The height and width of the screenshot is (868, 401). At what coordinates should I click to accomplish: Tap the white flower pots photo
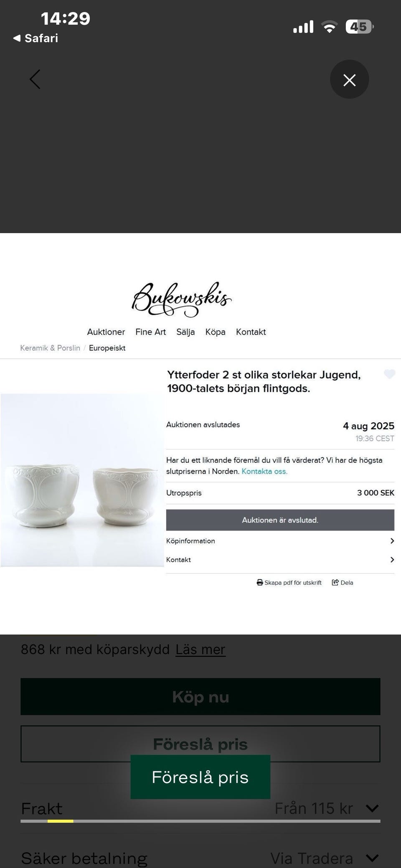pyautogui.click(x=82, y=480)
